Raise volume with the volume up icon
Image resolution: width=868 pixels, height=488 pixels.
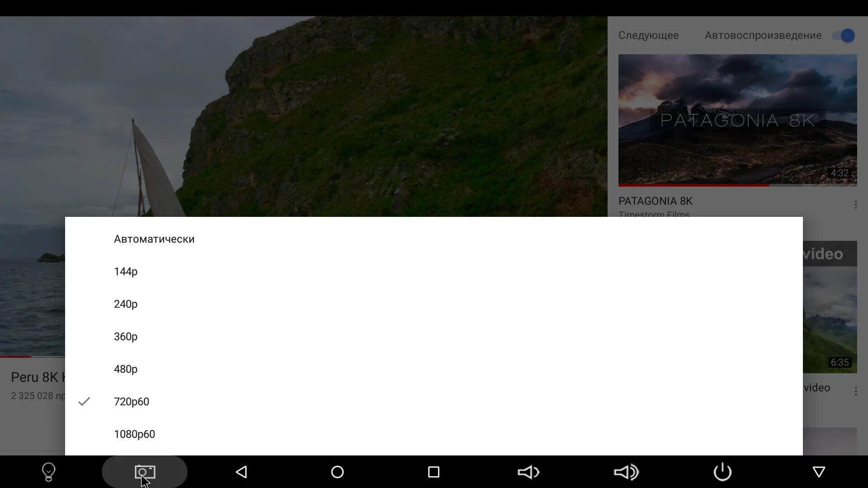click(626, 472)
